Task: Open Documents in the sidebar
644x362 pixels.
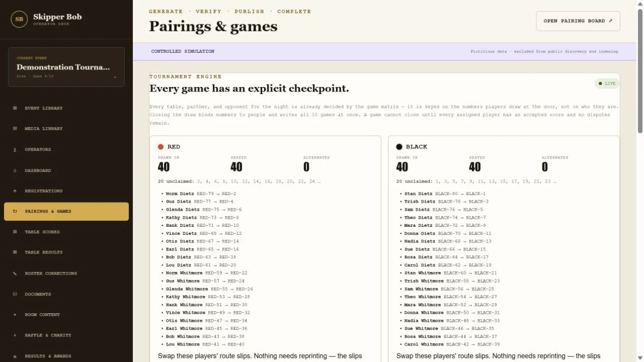Action: [x=66, y=294]
